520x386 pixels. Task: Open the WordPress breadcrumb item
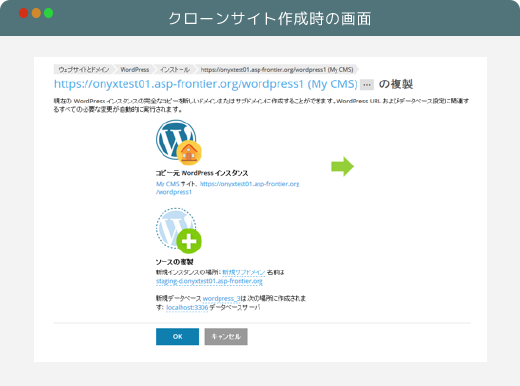point(135,69)
